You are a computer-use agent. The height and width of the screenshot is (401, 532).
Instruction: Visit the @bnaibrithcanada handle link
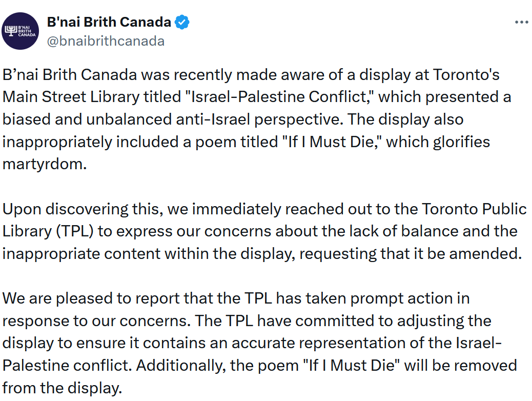pyautogui.click(x=106, y=41)
